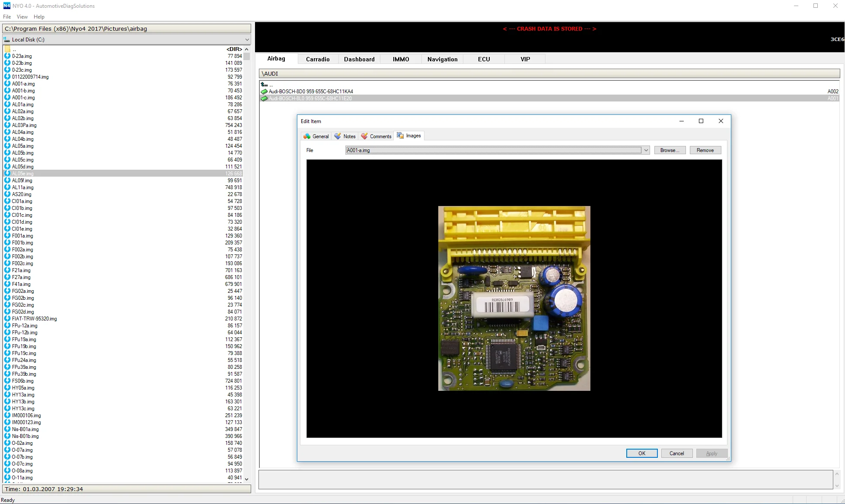The height and width of the screenshot is (504, 845).
Task: Expand the File image dropdown arrow
Action: 646,150
